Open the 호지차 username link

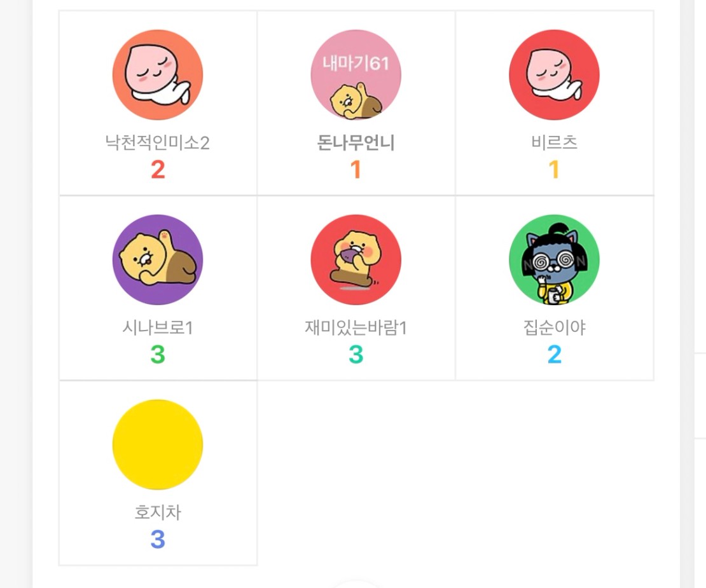click(x=158, y=512)
